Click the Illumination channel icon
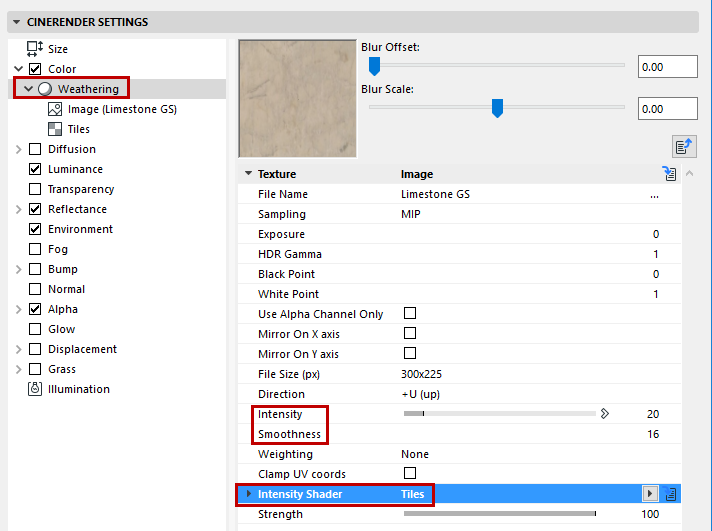712x531 pixels. coord(35,389)
